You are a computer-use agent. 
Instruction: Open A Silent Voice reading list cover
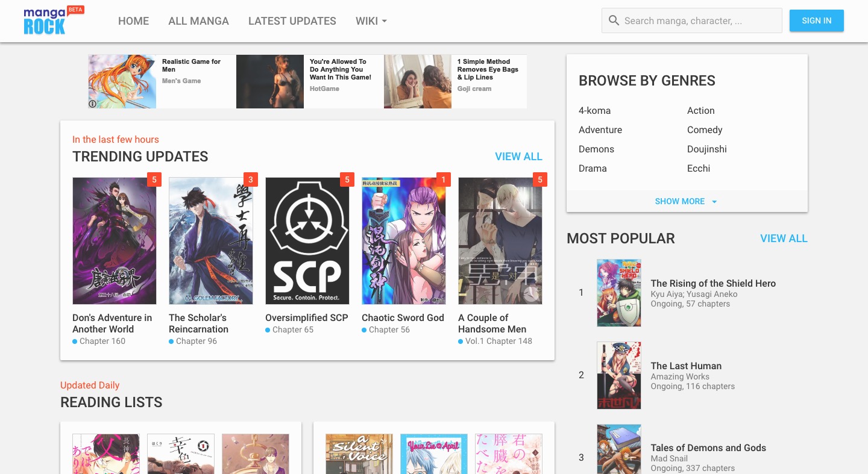(359, 454)
